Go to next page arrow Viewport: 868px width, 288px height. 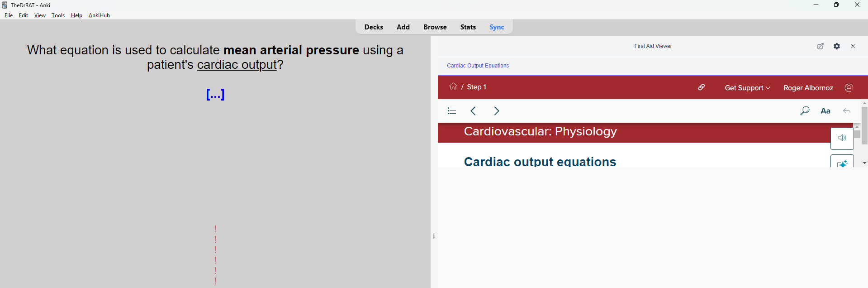pos(497,111)
